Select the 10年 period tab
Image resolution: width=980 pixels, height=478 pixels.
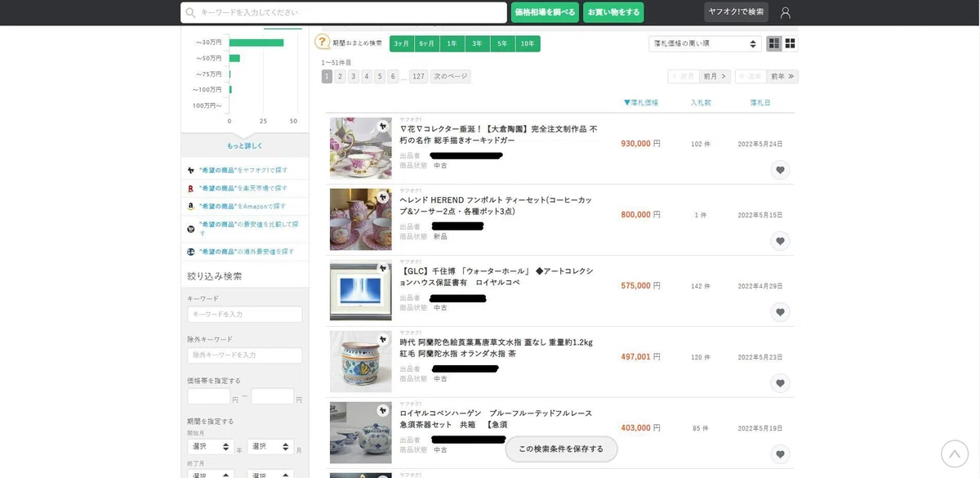click(x=528, y=43)
